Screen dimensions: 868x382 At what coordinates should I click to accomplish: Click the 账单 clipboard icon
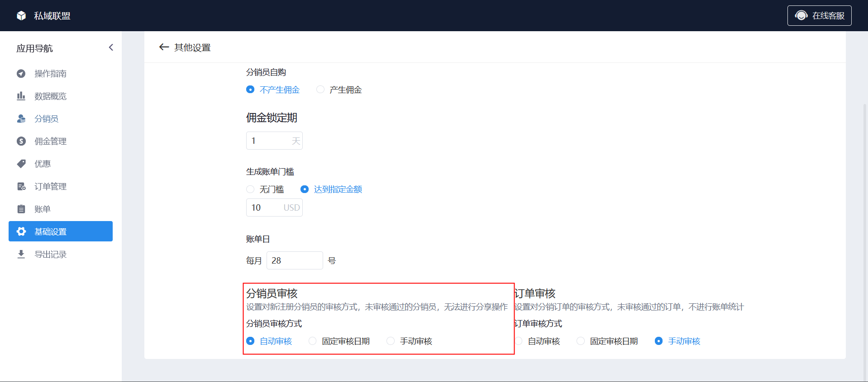coord(21,209)
